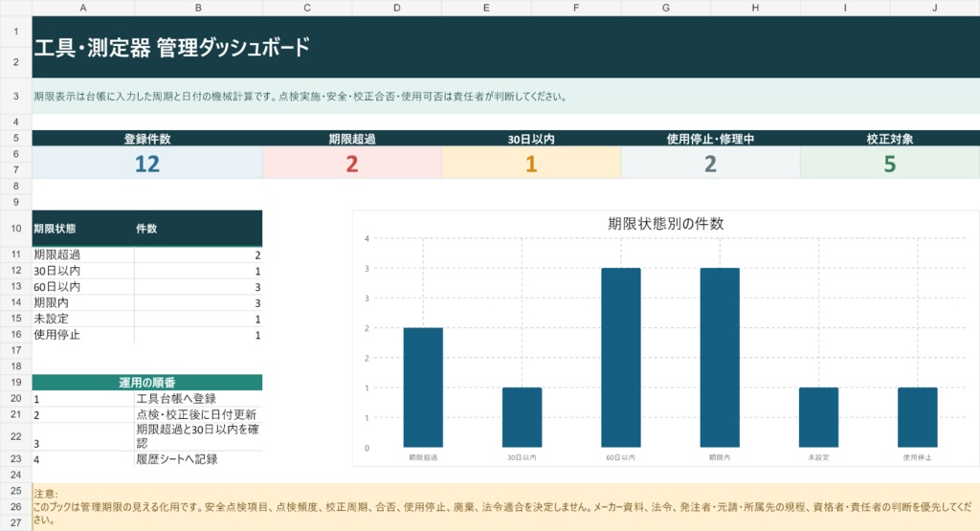Select row 10 header
The height and width of the screenshot is (531, 980).
[x=15, y=229]
